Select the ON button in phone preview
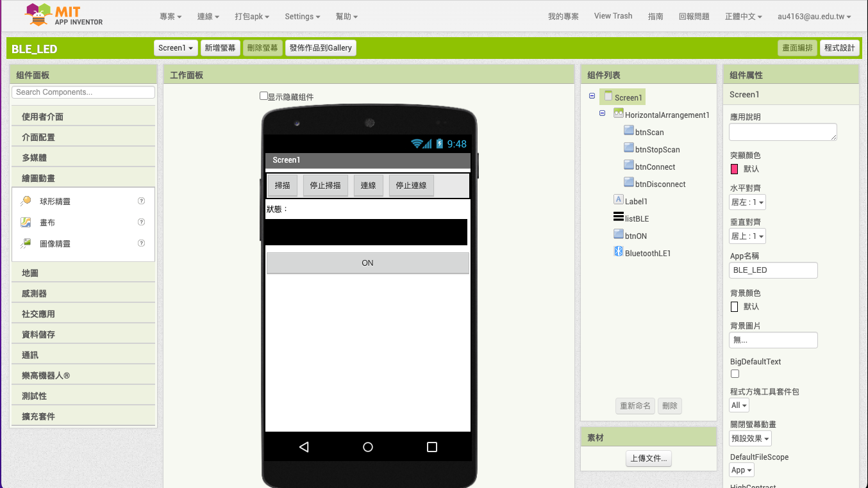The width and height of the screenshot is (868, 488). pyautogui.click(x=368, y=263)
